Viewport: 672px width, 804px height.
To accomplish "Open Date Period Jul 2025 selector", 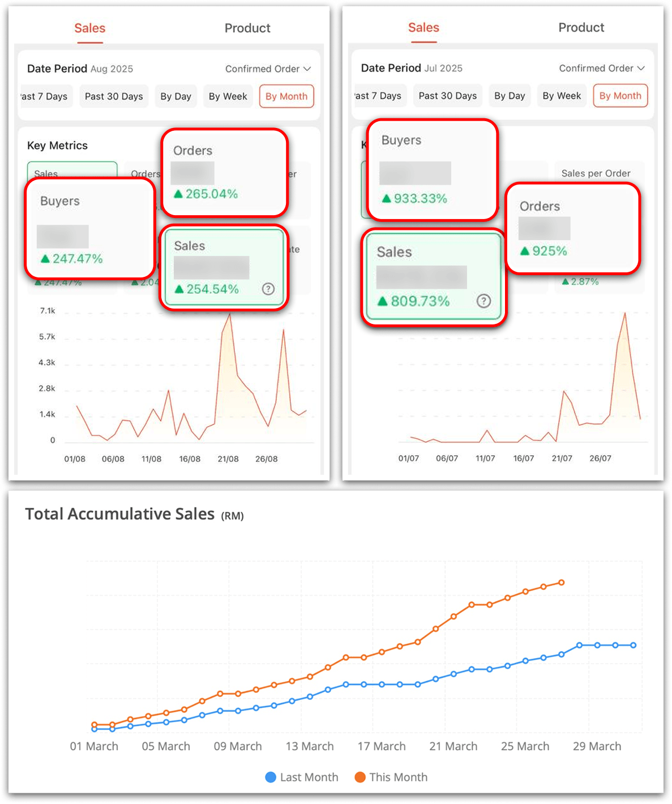I will [412, 69].
